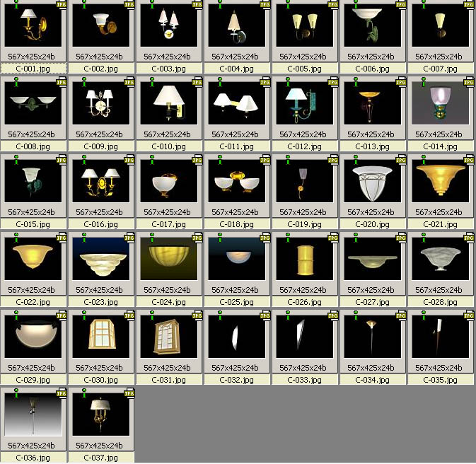The image size is (476, 464).
Task: Click the 567x425x24b size under C-031 thumbnail
Action: click(x=167, y=368)
